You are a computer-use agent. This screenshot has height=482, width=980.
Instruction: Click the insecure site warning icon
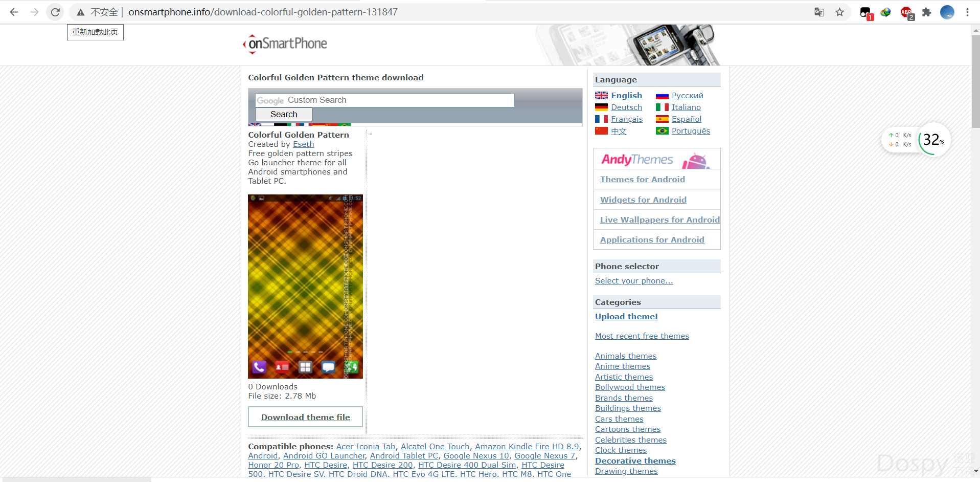(80, 12)
